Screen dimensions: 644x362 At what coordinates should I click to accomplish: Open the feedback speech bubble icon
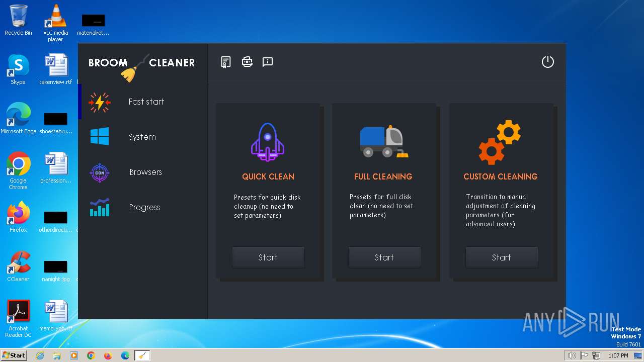[x=268, y=62]
